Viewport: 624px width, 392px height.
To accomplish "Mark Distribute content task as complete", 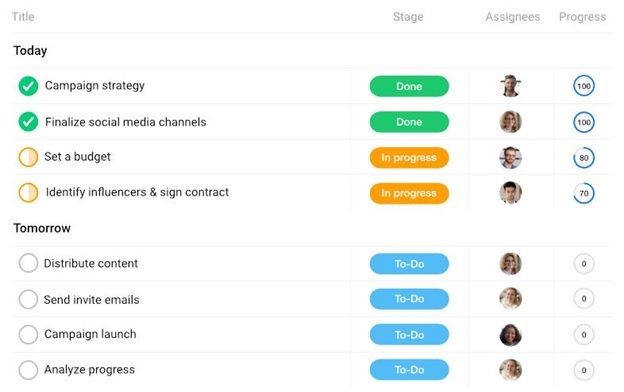I will point(28,263).
